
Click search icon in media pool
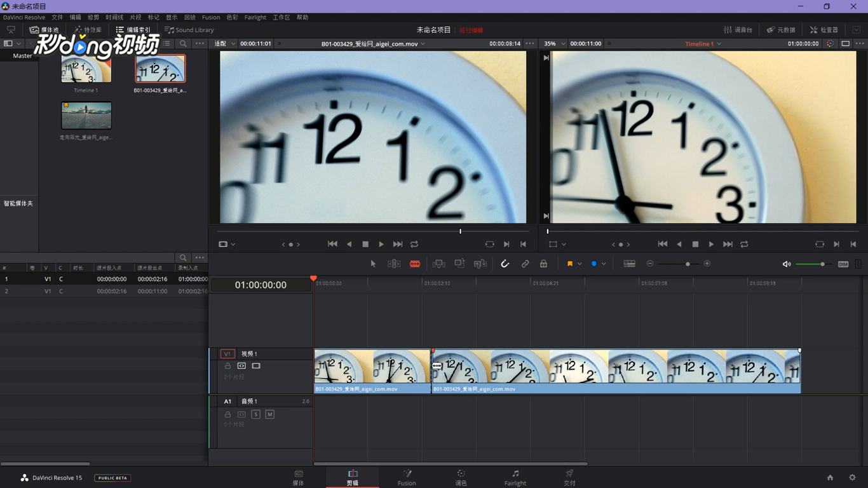click(x=183, y=44)
